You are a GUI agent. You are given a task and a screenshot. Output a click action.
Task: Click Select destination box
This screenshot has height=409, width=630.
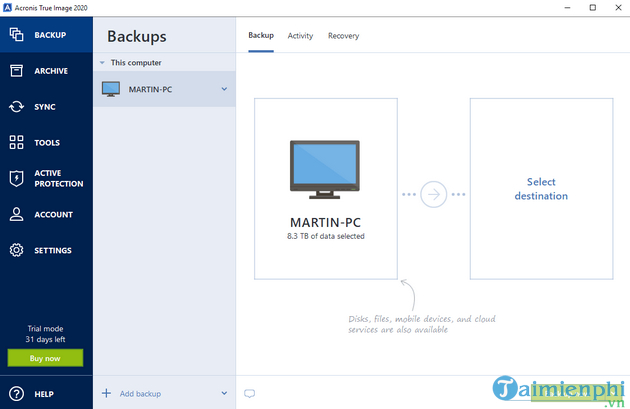tap(541, 189)
